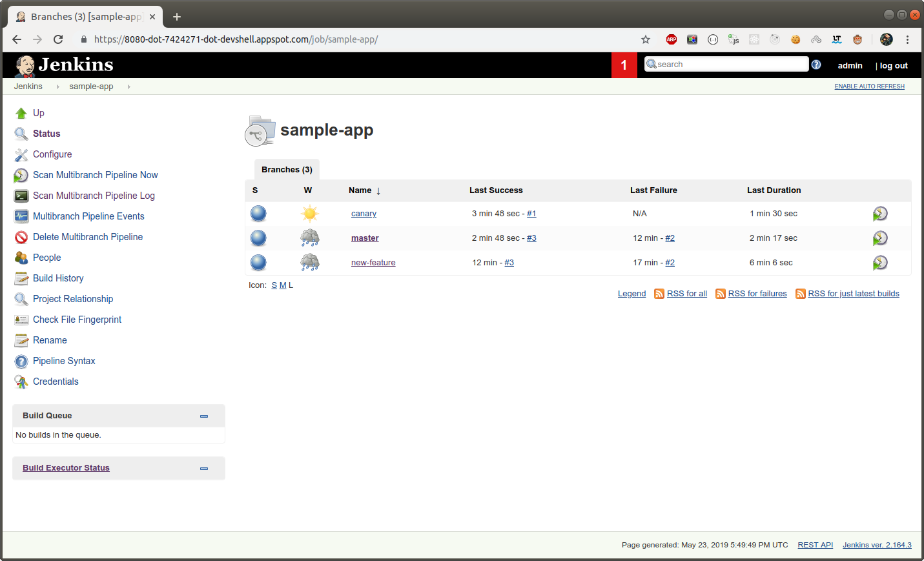
Task: Click the Configure tools icon
Action: [x=21, y=154]
